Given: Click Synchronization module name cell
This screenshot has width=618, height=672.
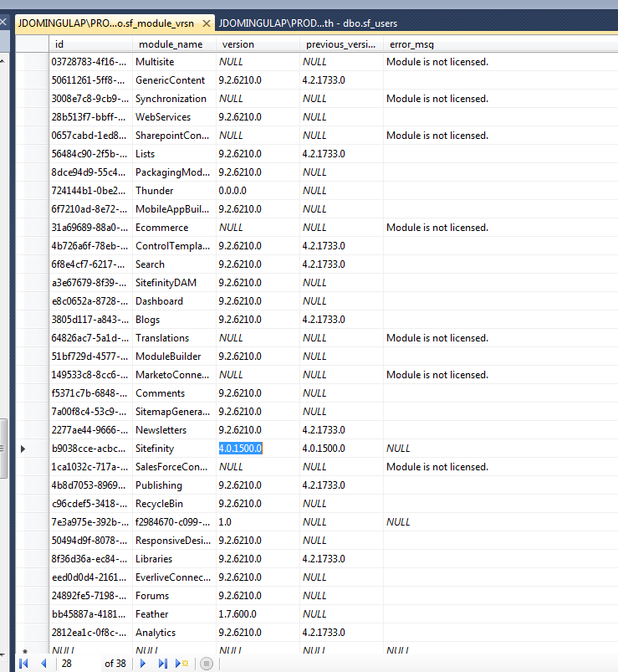Looking at the screenshot, I should (x=174, y=99).
